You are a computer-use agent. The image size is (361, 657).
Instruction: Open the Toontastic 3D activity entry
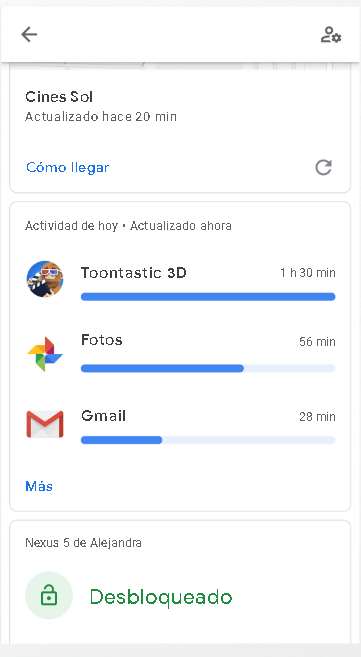tap(180, 280)
